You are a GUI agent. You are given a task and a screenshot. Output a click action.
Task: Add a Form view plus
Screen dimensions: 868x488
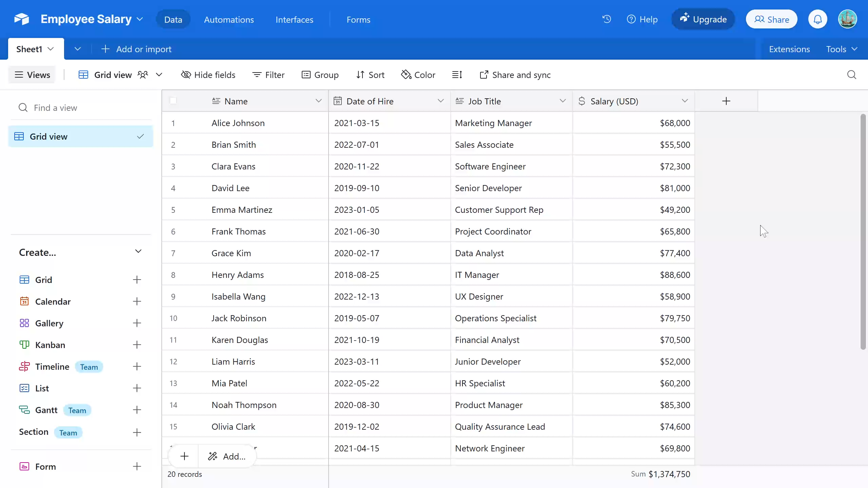(137, 467)
